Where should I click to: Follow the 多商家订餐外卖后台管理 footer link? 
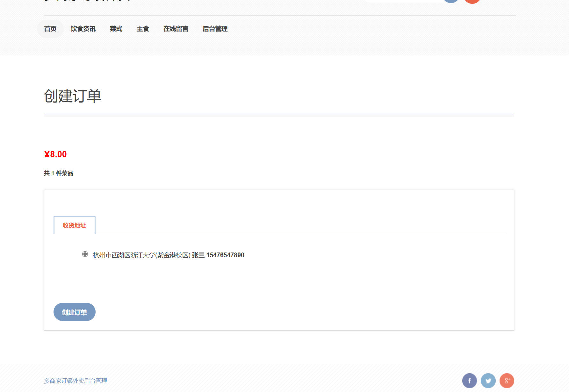pyautogui.click(x=76, y=381)
